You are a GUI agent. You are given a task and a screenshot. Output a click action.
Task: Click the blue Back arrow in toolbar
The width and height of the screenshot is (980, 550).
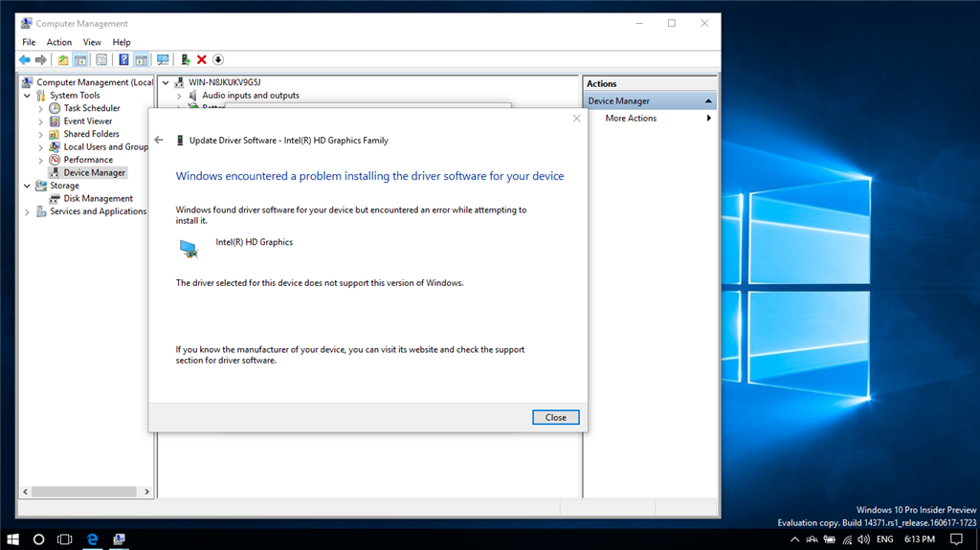pos(24,60)
